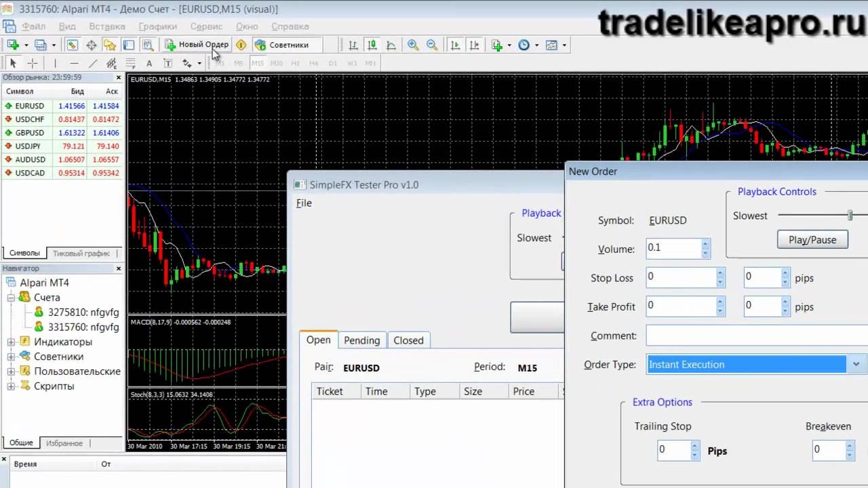Image resolution: width=868 pixels, height=488 pixels.
Task: Open the Графики menu
Action: [x=157, y=26]
